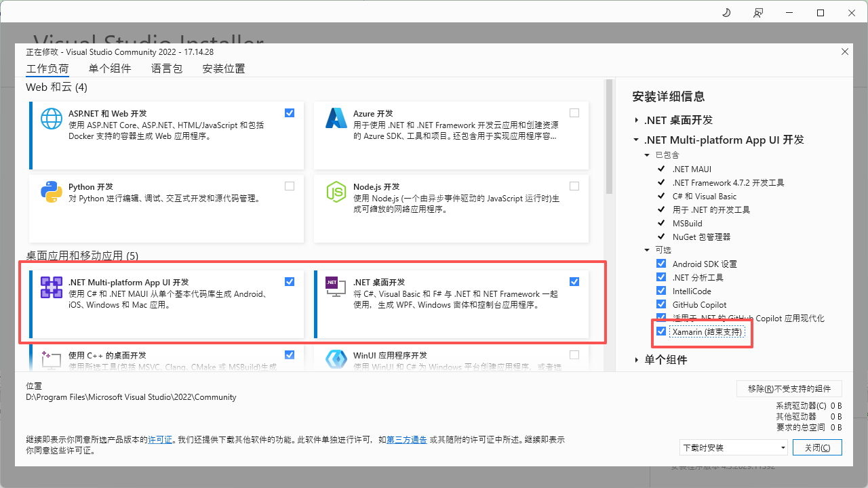Uncheck IntelliCode optional component
This screenshot has width=868, height=488.
point(661,291)
